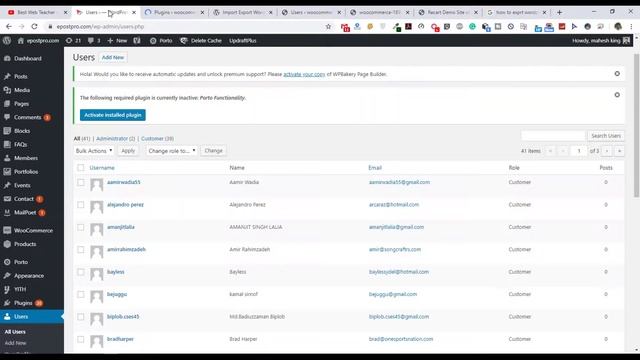Select checkbox for bejoggu
The height and width of the screenshot is (360, 640).
point(81,294)
